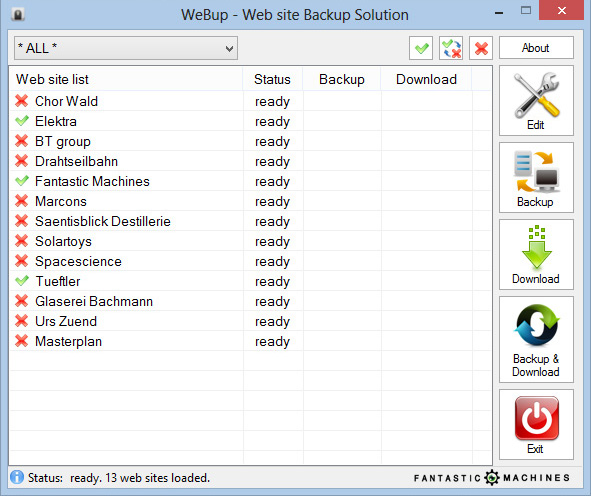This screenshot has width=591, height=496.
Task: Toggle red X next to Saentisblick Destillerie
Action: [21, 220]
